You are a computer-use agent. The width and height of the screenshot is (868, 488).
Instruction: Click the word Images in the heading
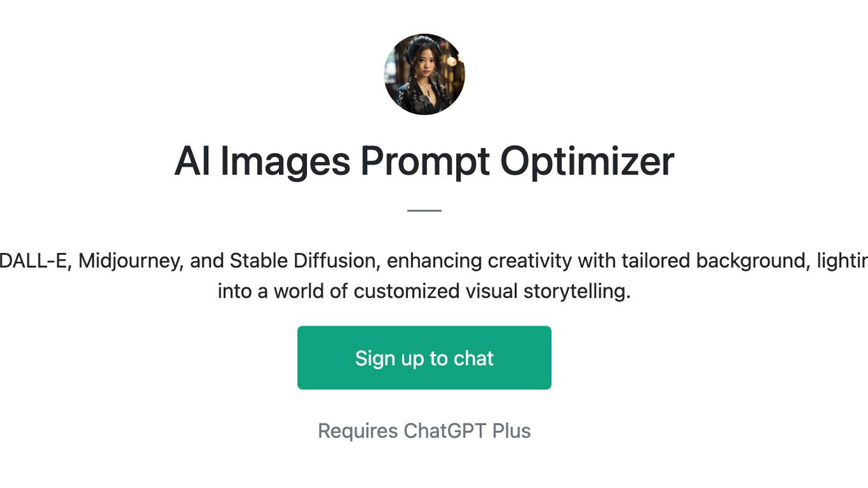[285, 161]
